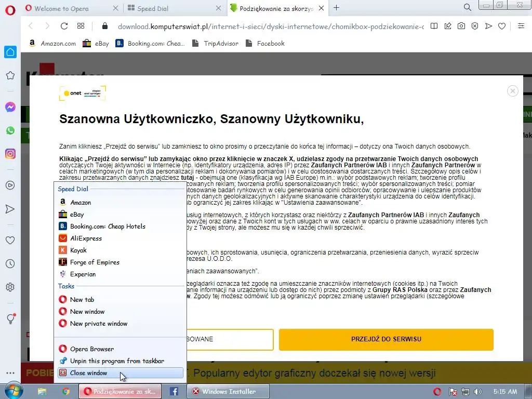Screen dimensions: 532x399
Task: Send page via My Flow icon in address bar
Action: point(488,26)
